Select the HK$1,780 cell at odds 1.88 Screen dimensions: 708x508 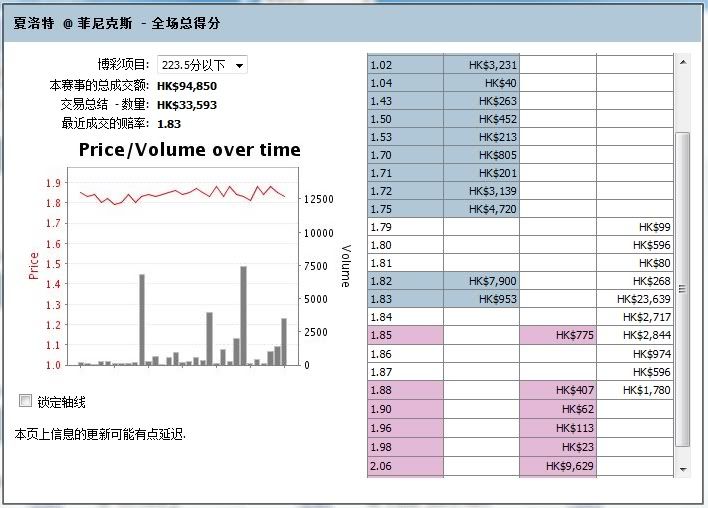tap(635, 390)
